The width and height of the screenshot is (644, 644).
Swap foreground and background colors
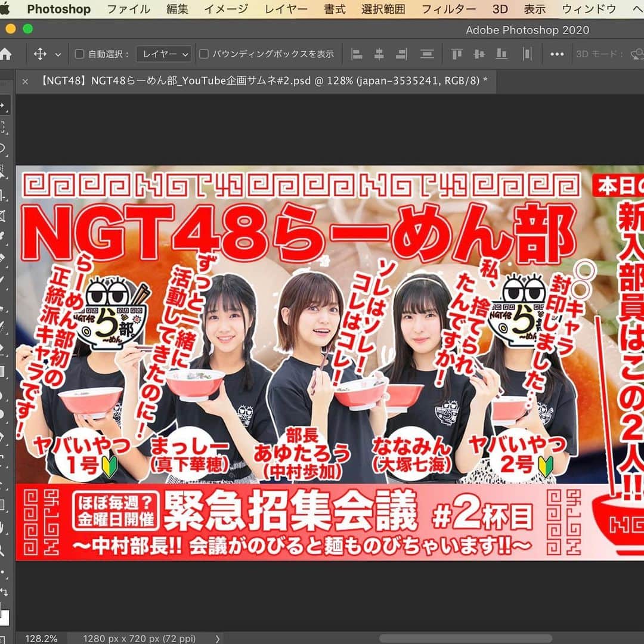click(x=4, y=592)
